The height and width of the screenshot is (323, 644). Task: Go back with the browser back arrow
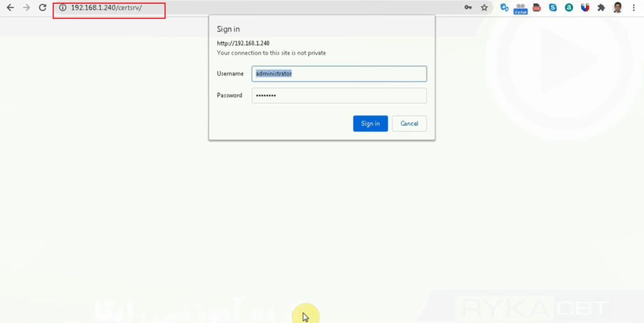point(10,8)
